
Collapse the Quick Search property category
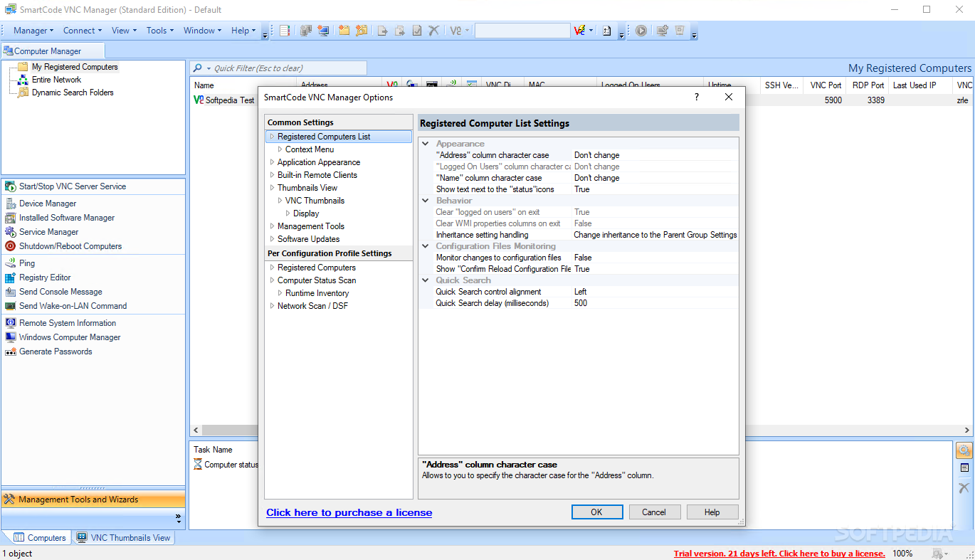(426, 280)
